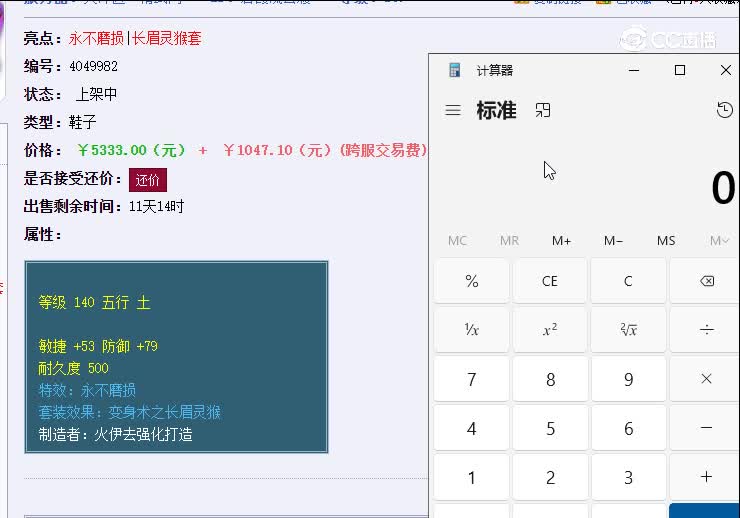Screen dimensions: 740x518
Task: Click attribute line 耐久度 500
Action: coord(74,368)
